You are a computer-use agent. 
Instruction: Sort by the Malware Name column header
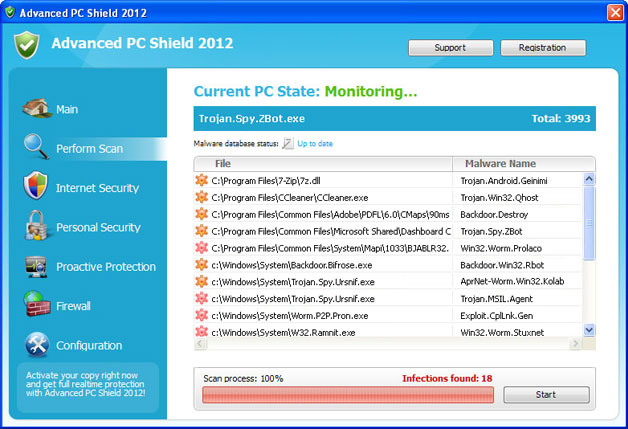click(523, 164)
